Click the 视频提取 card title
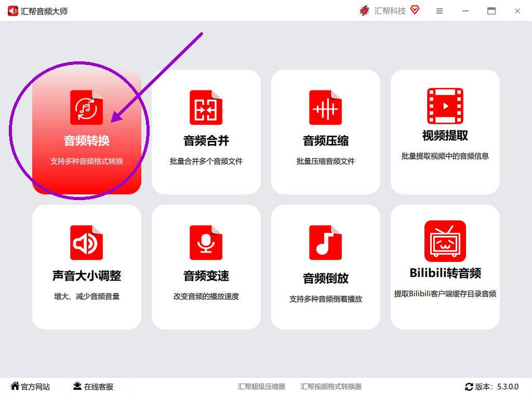The height and width of the screenshot is (395, 532). [445, 136]
